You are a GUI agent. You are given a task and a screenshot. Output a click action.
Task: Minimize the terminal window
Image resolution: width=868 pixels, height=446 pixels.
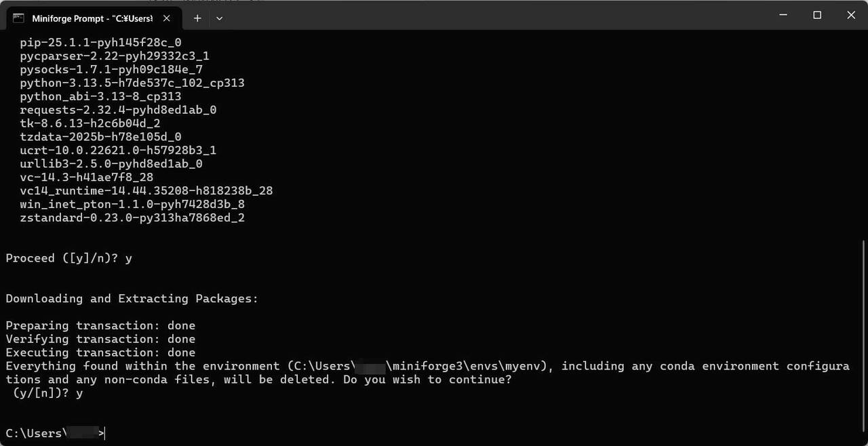coord(783,15)
